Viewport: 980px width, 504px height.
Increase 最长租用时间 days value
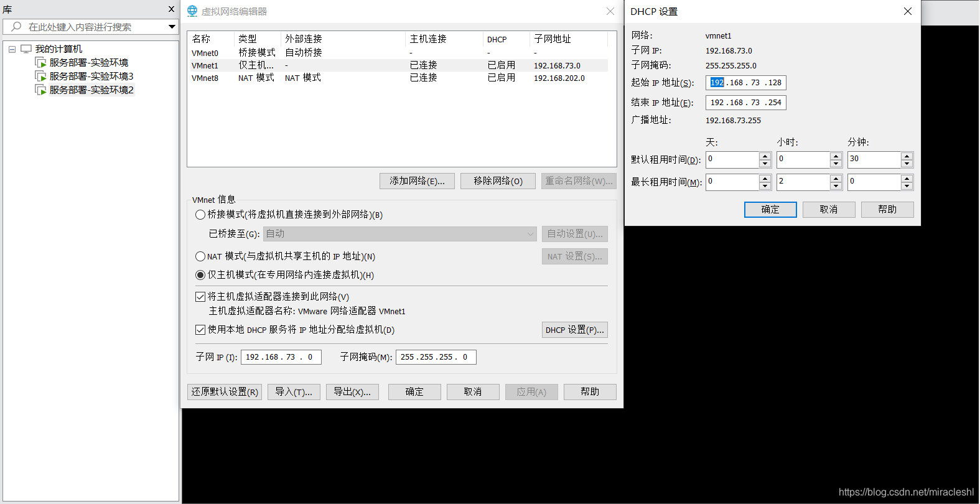[x=765, y=179]
